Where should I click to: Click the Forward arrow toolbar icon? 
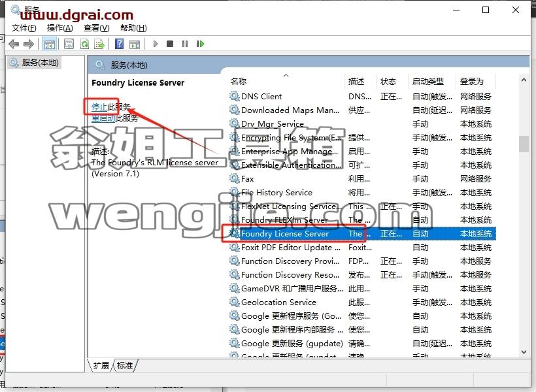29,44
